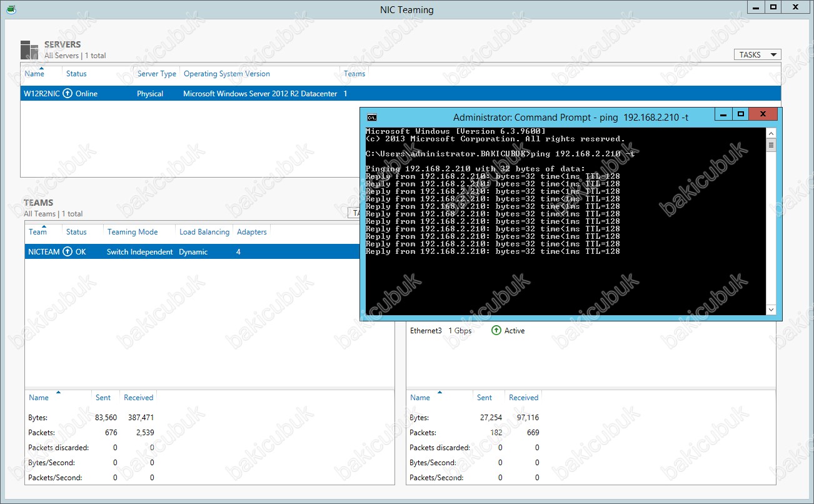Image resolution: width=814 pixels, height=504 pixels.
Task: Sort servers by Name column
Action: click(x=34, y=74)
